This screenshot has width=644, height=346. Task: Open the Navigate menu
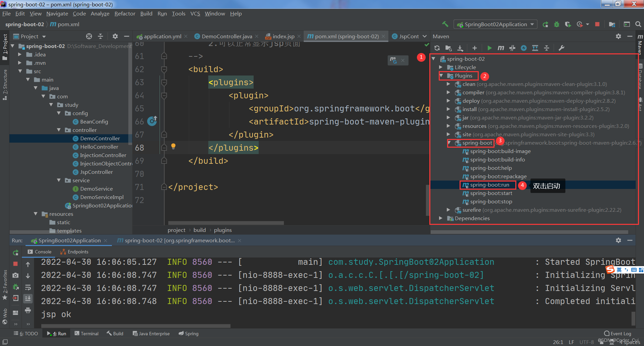[x=57, y=14]
